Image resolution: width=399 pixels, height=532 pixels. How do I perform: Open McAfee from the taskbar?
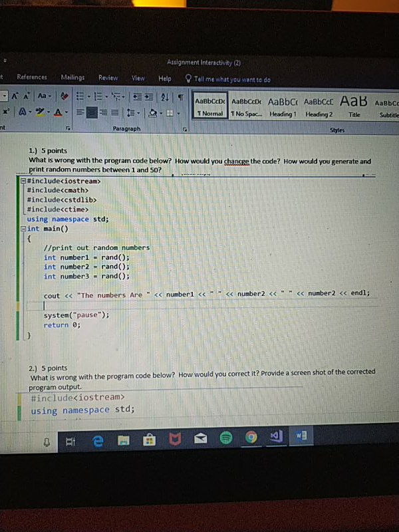click(x=175, y=439)
